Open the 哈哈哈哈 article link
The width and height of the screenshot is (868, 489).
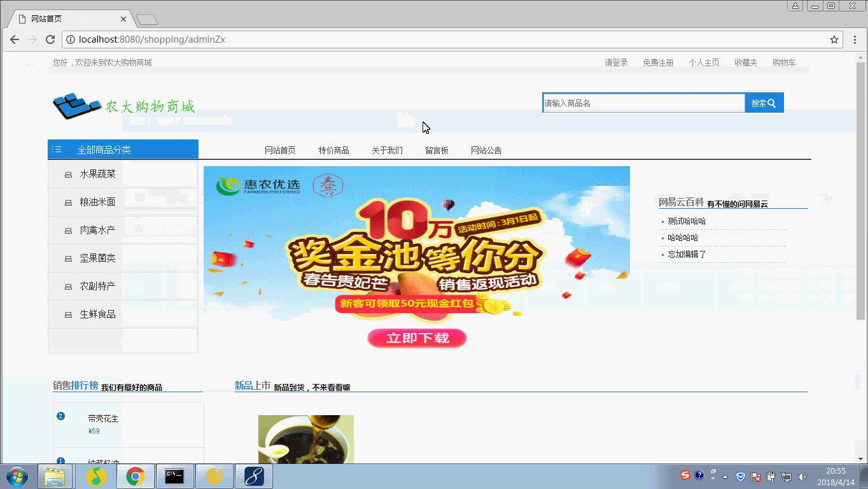(x=683, y=237)
